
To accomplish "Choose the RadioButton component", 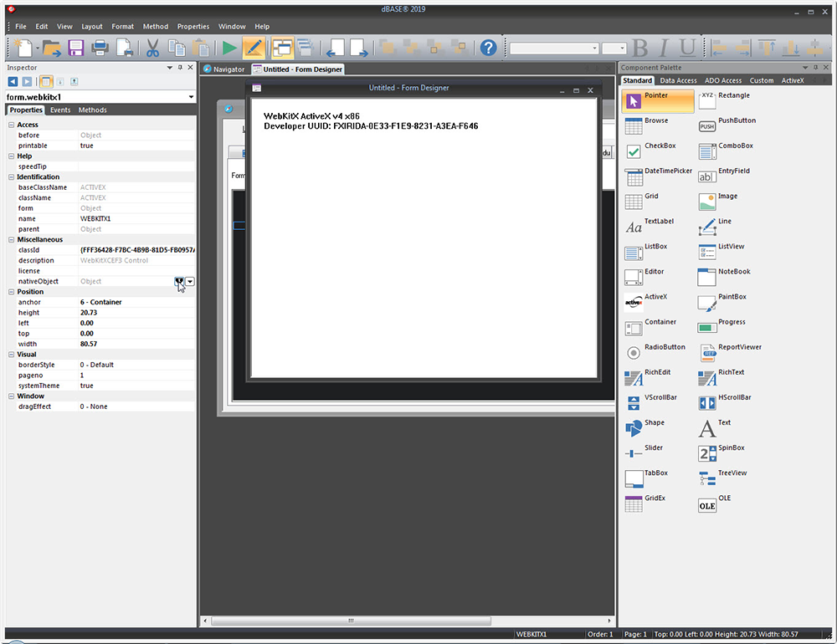I will [x=655, y=352].
